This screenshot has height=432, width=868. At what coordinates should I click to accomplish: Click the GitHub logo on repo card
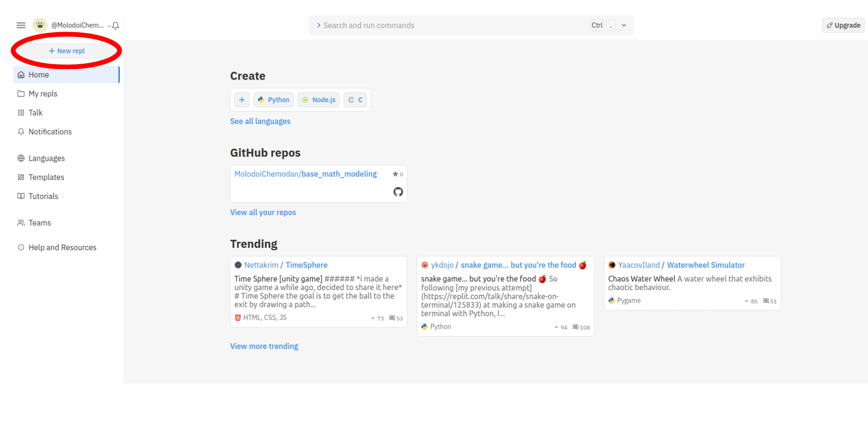click(x=398, y=192)
